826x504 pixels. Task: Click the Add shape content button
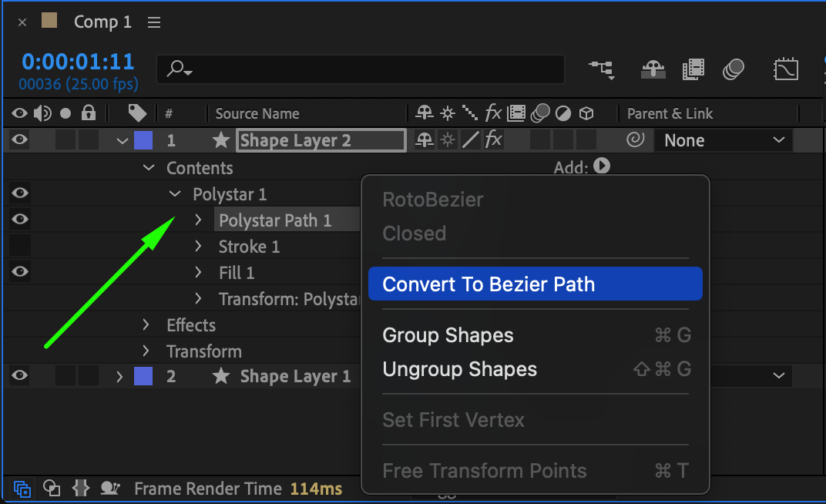[x=602, y=166]
